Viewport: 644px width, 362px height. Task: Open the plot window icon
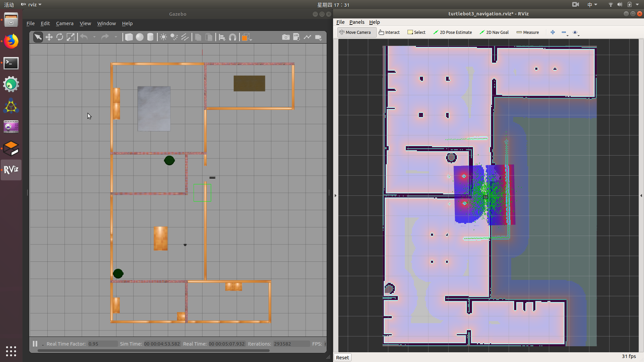[307, 37]
